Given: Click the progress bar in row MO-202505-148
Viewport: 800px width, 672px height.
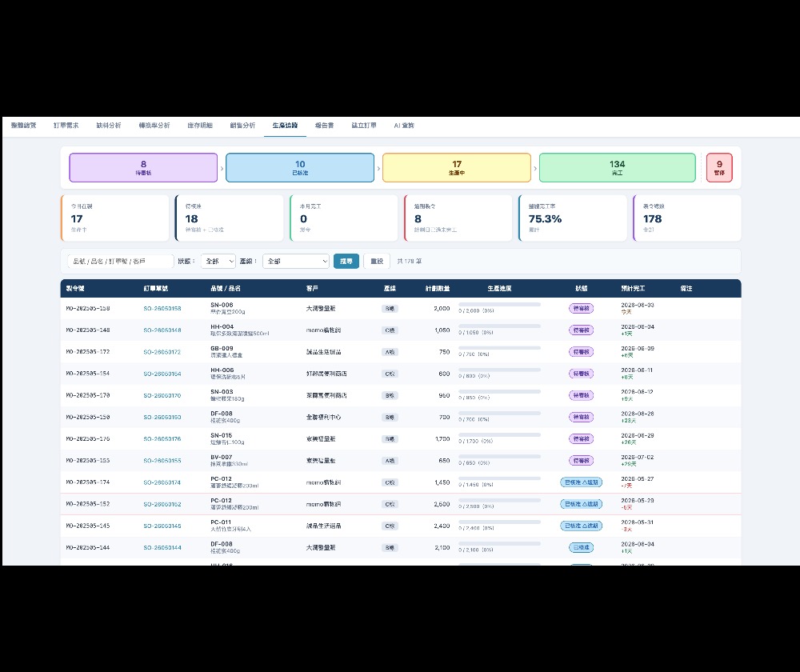Looking at the screenshot, I should tap(499, 326).
